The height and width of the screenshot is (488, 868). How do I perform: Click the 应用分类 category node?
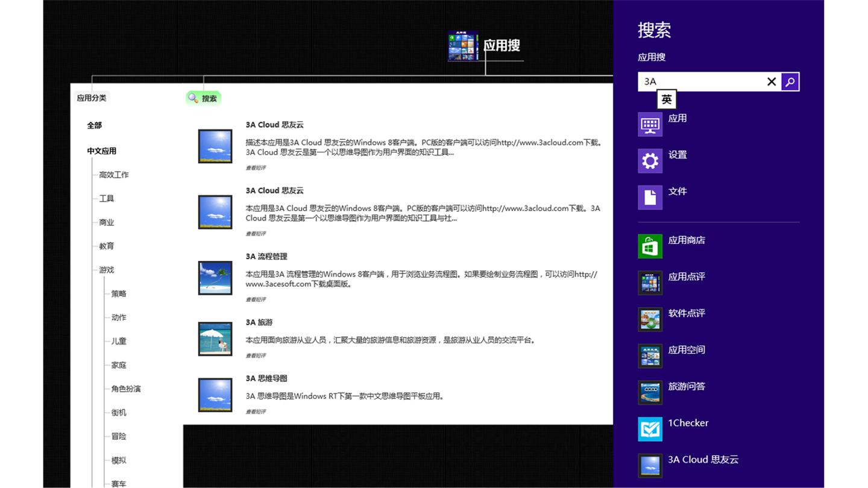[x=92, y=98]
